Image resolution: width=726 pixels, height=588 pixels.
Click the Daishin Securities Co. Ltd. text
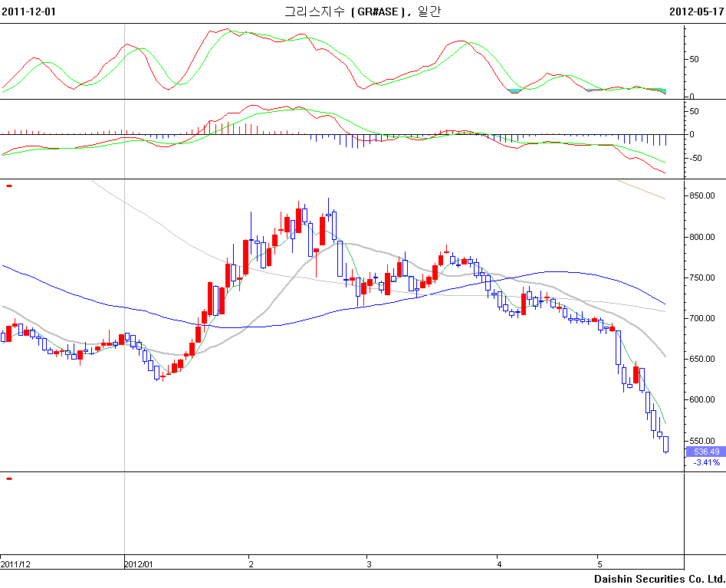pyautogui.click(x=659, y=579)
